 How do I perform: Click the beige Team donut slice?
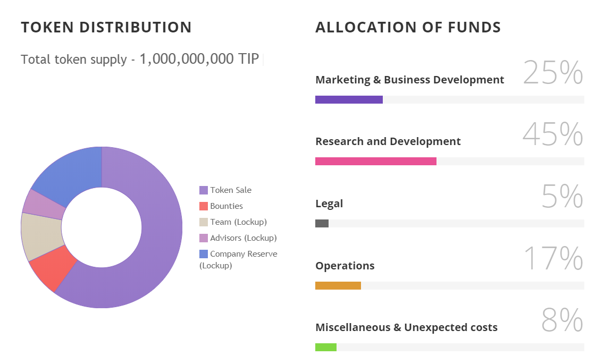point(41,236)
